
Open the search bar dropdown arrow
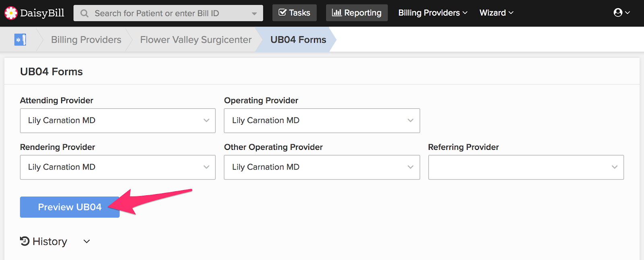[x=254, y=14]
